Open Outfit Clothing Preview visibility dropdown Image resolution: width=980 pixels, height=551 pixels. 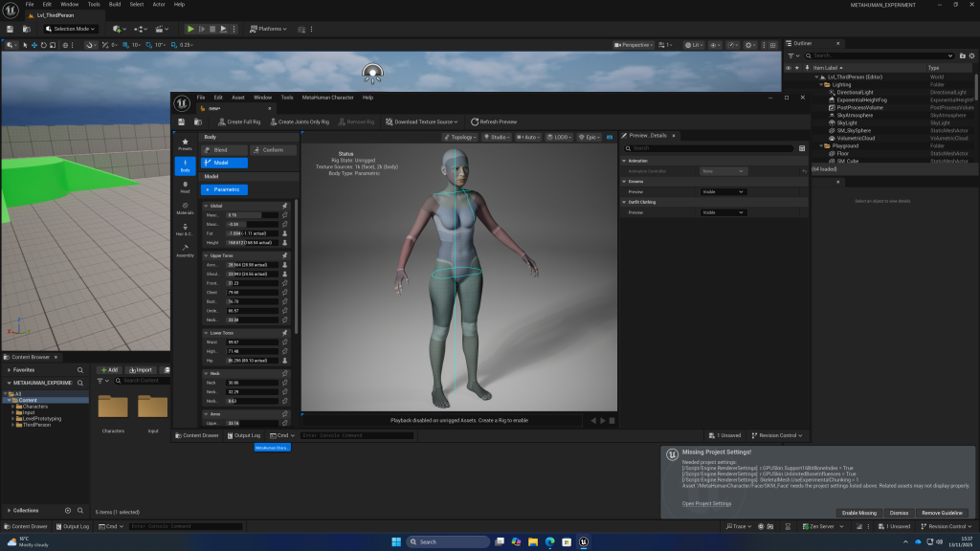724,212
